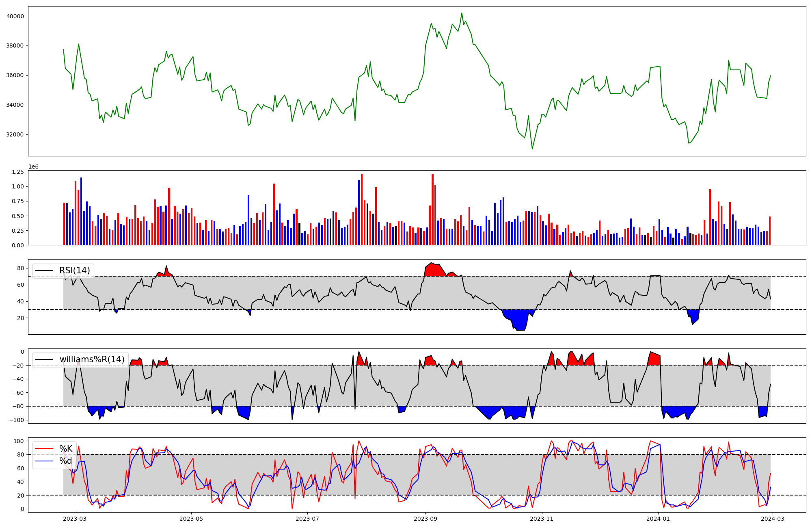The height and width of the screenshot is (528, 812).
Task: Click the 2023-03 x-axis tick label
Action: [x=75, y=519]
